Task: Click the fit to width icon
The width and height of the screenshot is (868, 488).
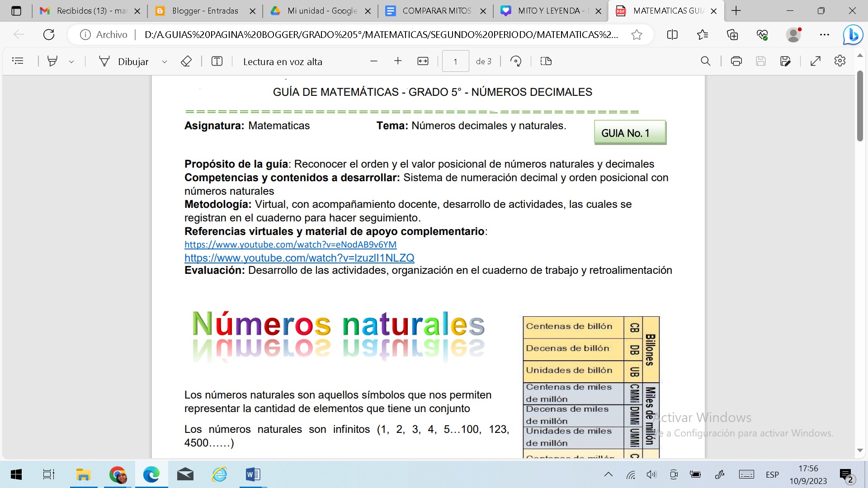Action: (423, 61)
